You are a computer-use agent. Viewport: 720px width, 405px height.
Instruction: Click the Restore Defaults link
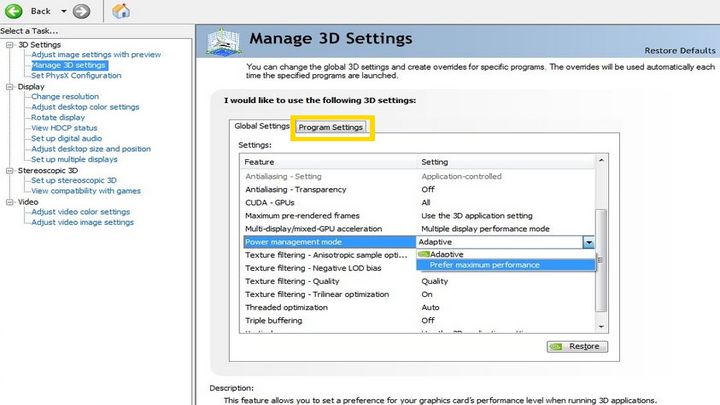[677, 51]
